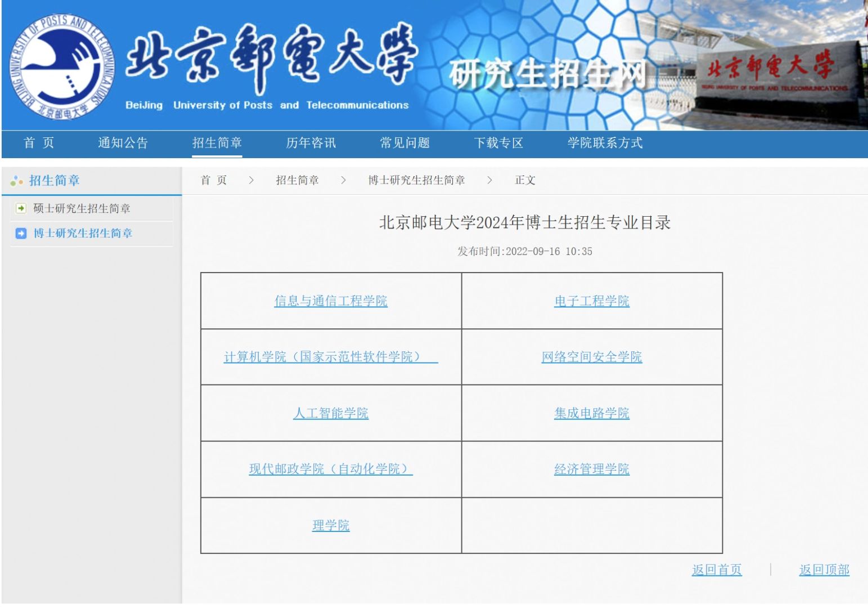Click the 招生简章 breadcrumb link
Viewport: 868px width, 608px height.
click(x=297, y=180)
